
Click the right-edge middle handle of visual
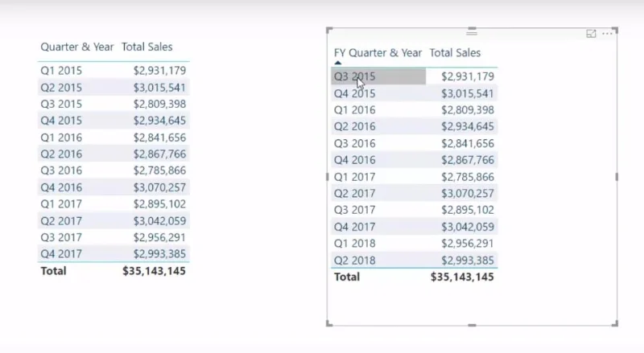617,177
